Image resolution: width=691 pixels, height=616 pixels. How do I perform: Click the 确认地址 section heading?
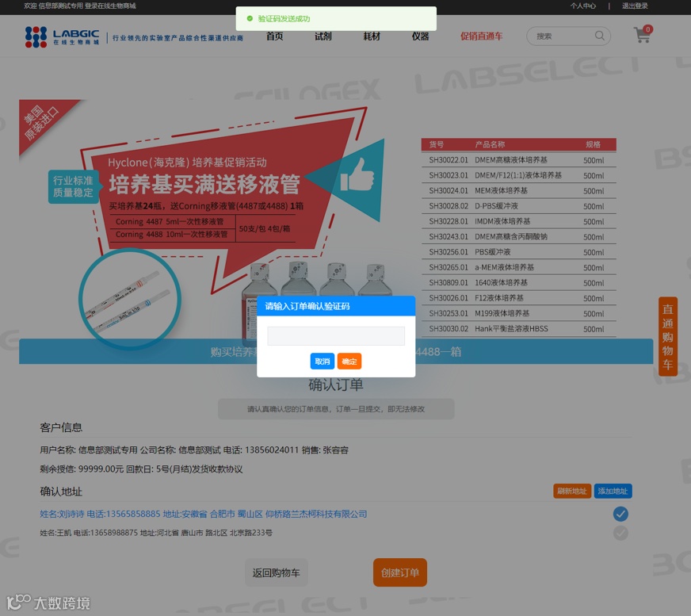[x=61, y=492]
